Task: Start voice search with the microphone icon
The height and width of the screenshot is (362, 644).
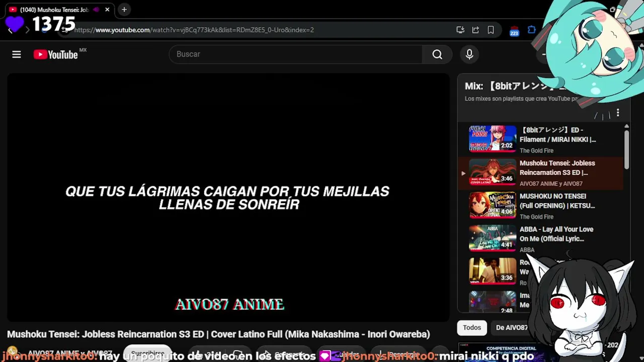Action: tap(469, 54)
